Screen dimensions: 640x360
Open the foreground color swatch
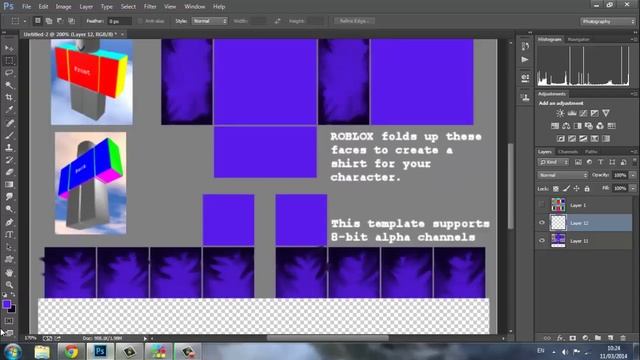pos(6,304)
